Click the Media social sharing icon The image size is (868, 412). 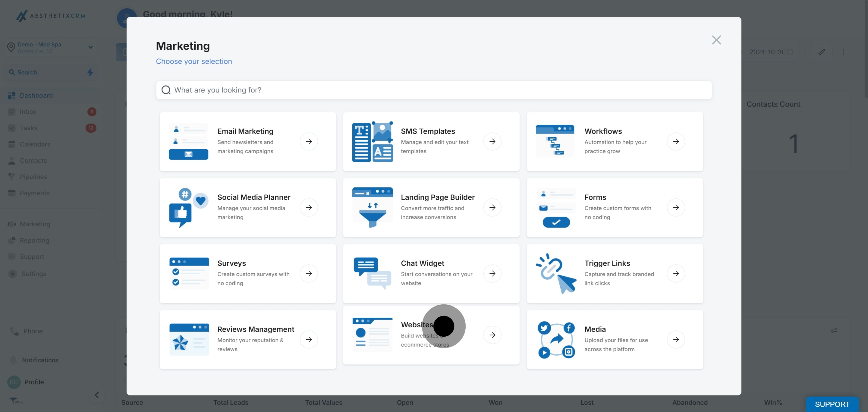point(556,340)
